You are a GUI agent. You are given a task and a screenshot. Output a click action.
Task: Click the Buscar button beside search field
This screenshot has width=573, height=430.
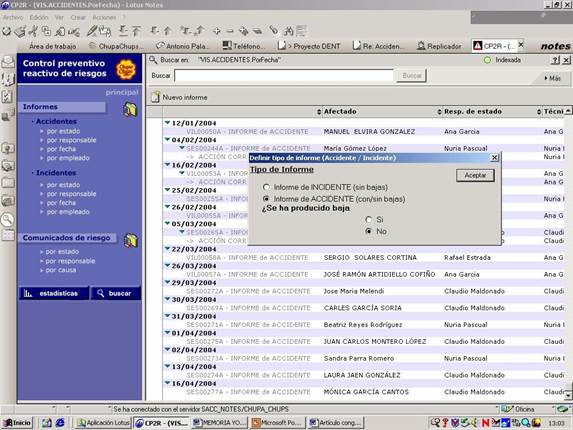coord(411,76)
